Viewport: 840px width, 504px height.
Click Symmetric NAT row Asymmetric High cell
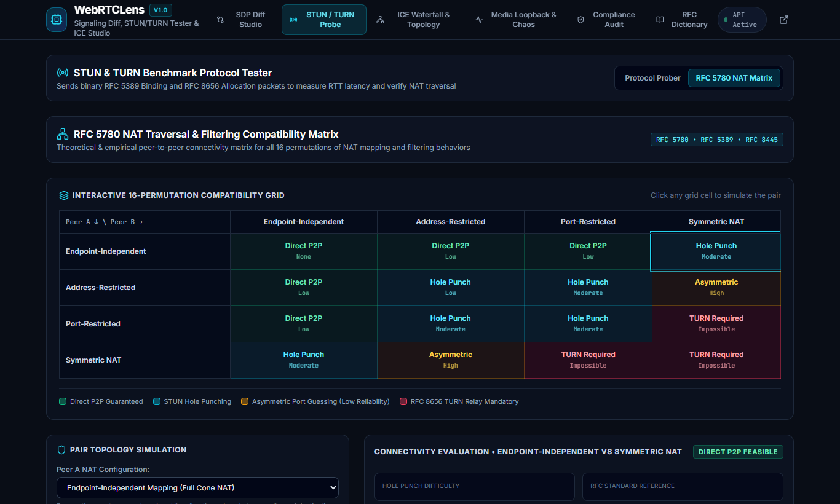[451, 360]
